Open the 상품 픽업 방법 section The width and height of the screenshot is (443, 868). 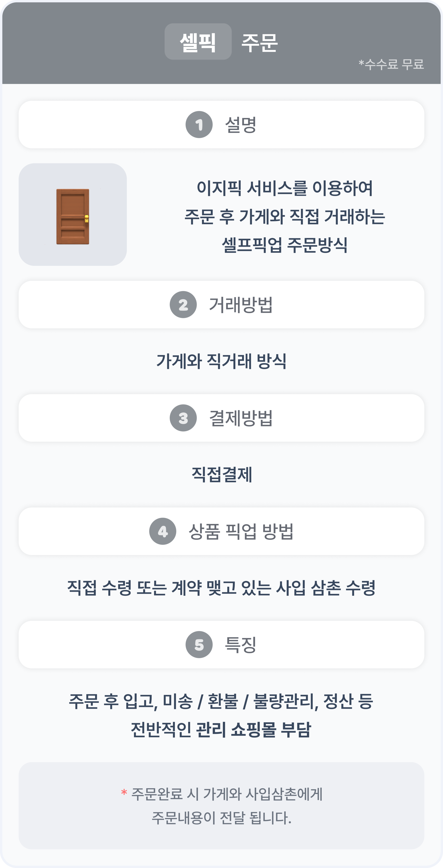coord(221,531)
